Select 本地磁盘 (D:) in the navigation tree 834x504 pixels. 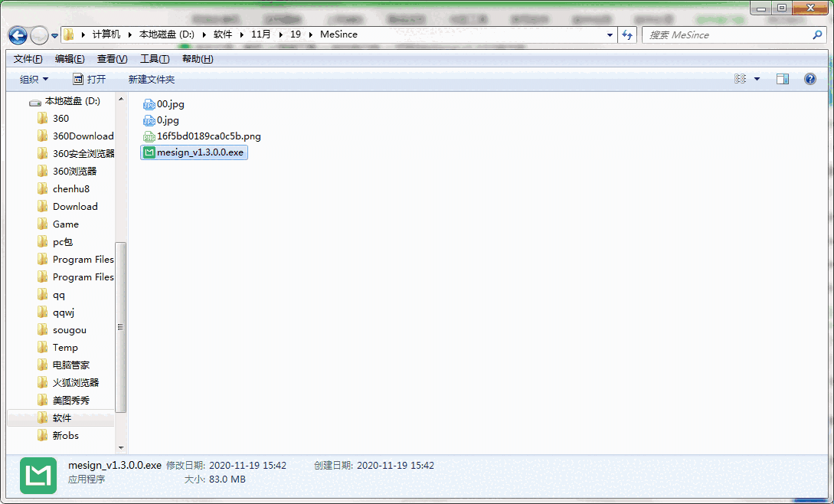[x=72, y=101]
